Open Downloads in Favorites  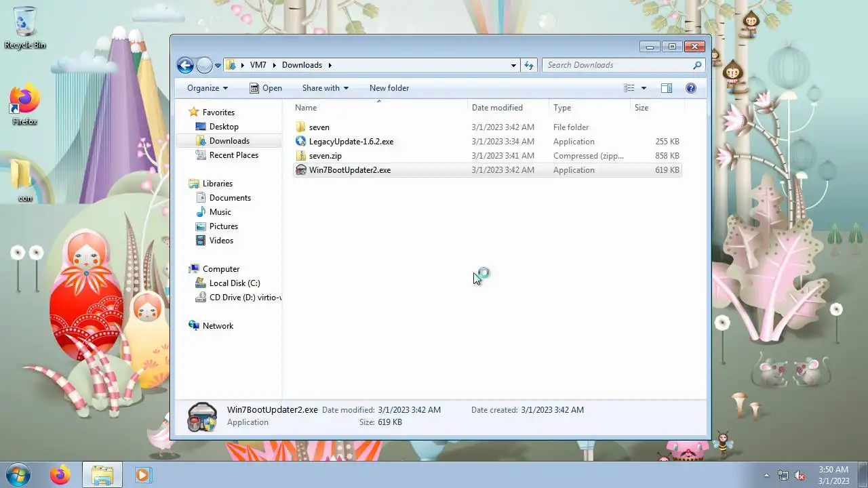pyautogui.click(x=229, y=141)
